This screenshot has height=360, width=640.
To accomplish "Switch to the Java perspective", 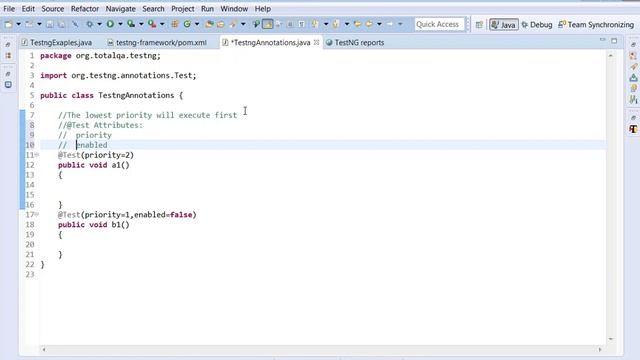I will (x=504, y=25).
